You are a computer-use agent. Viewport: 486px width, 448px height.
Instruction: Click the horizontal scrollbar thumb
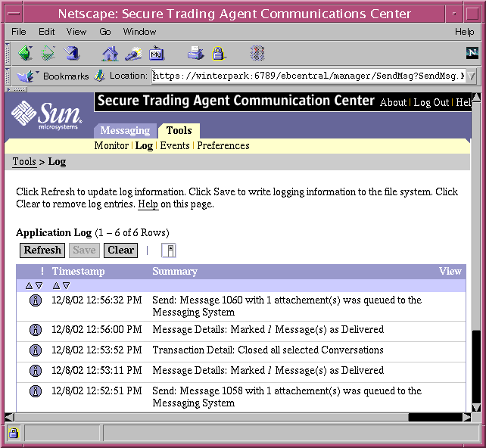(x=211, y=417)
